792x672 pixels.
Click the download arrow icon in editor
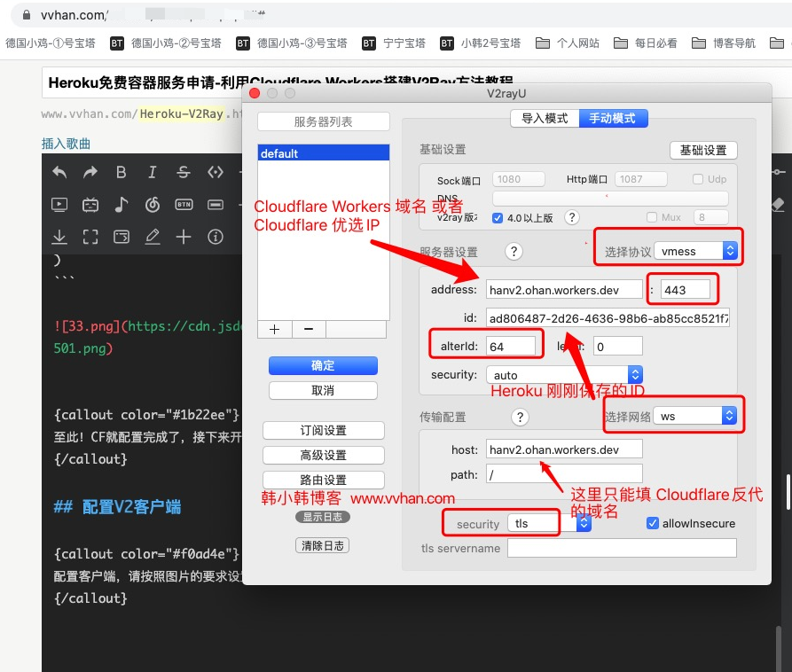tap(59, 237)
